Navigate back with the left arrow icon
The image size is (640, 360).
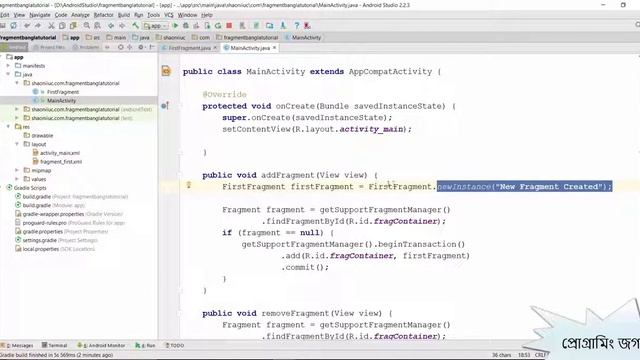pyautogui.click(x=111, y=25)
